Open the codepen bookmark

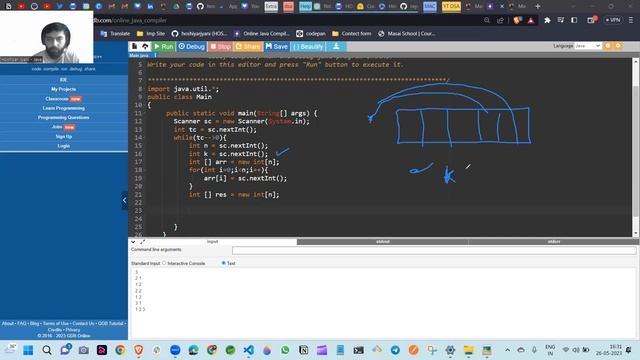[311, 33]
